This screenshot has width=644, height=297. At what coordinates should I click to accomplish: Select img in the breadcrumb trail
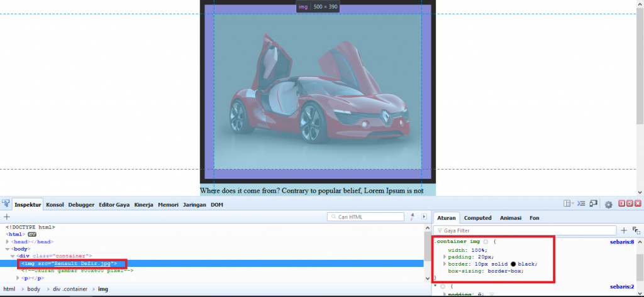tap(103, 289)
